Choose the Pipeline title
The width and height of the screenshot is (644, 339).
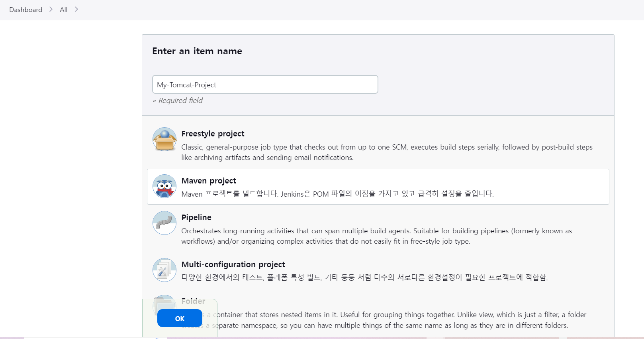tap(196, 217)
